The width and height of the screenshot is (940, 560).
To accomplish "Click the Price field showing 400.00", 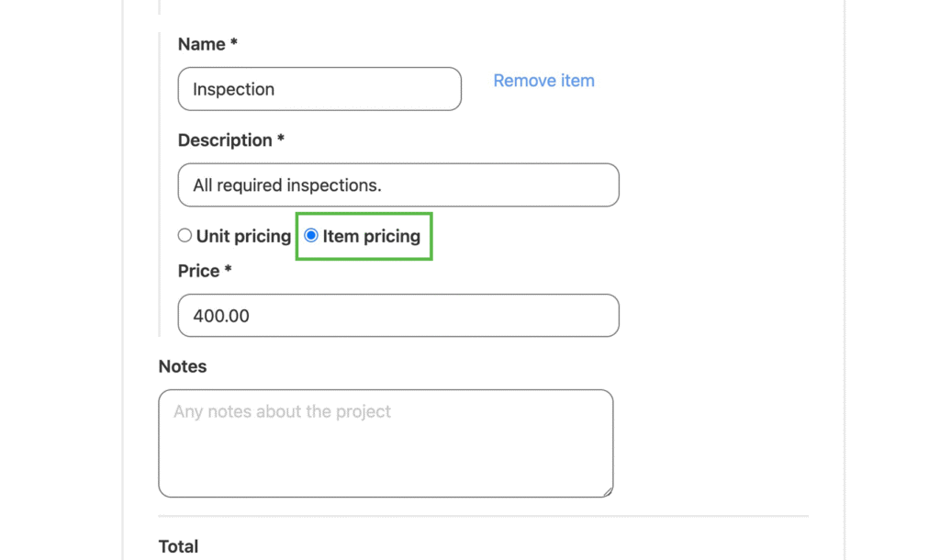I will 398,316.
